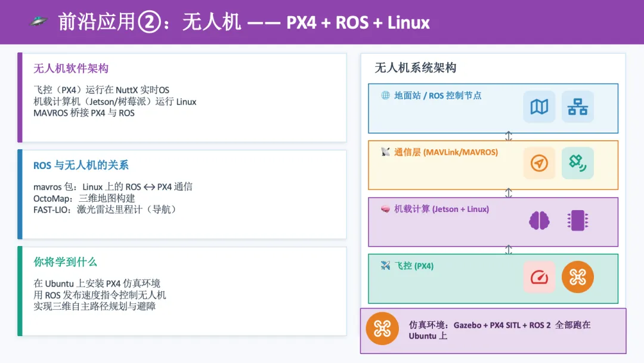Click the red speedometer gauge icon
Image resolution: width=644 pixels, height=363 pixels.
(539, 277)
